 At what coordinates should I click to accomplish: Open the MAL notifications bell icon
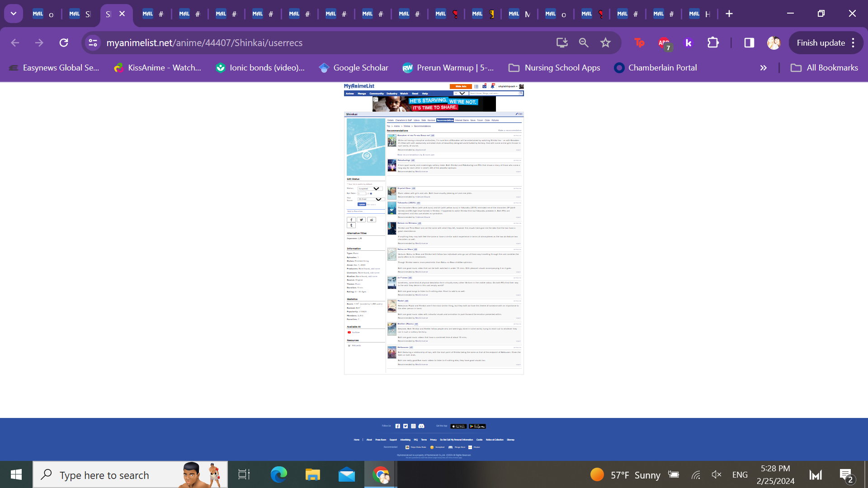[492, 87]
